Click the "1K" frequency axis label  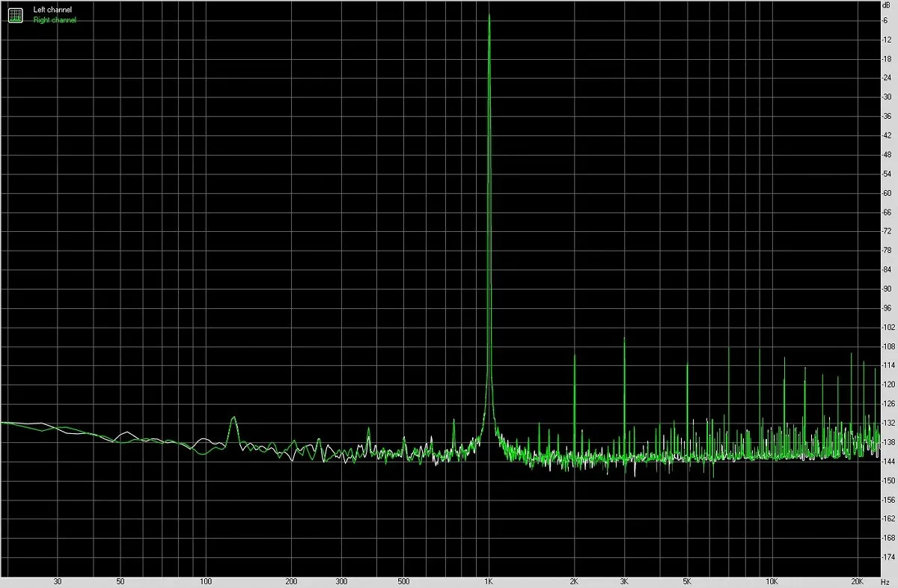pos(489,581)
